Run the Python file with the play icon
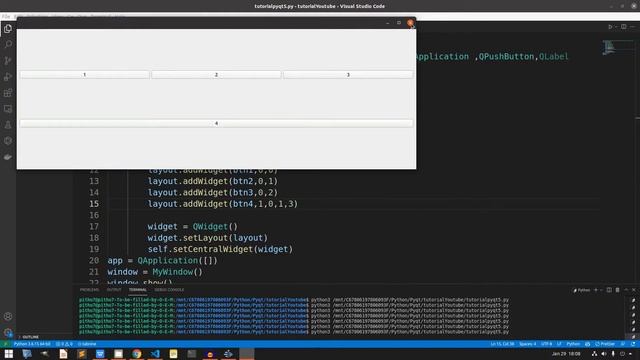 point(610,27)
